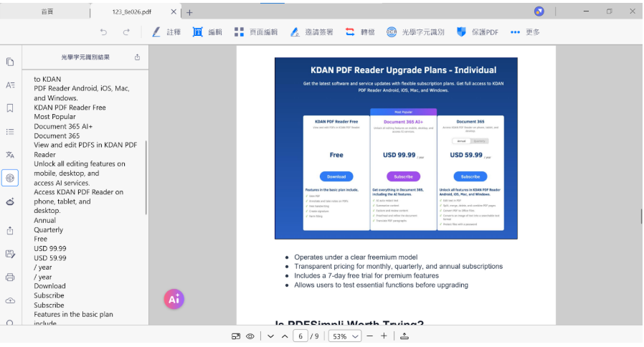Screen dimensions: 644x347
Task: Go to previous page with up chevron
Action: (285, 336)
